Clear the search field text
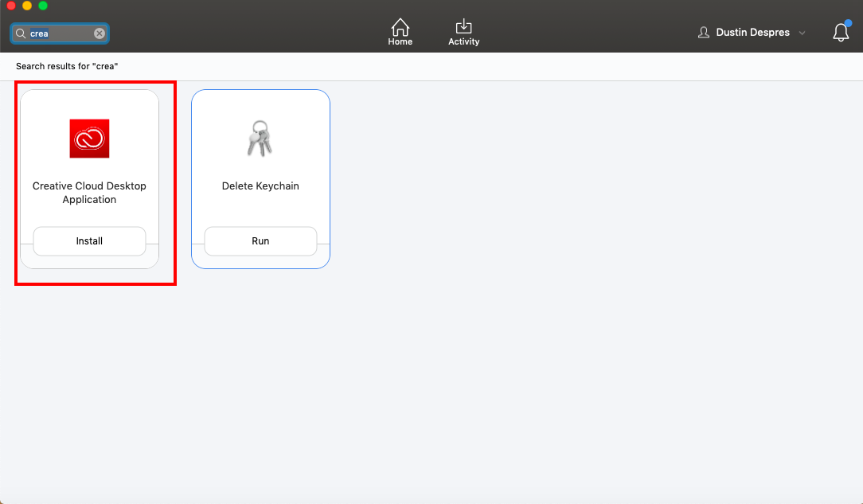Image resolution: width=863 pixels, height=504 pixels. [x=99, y=33]
